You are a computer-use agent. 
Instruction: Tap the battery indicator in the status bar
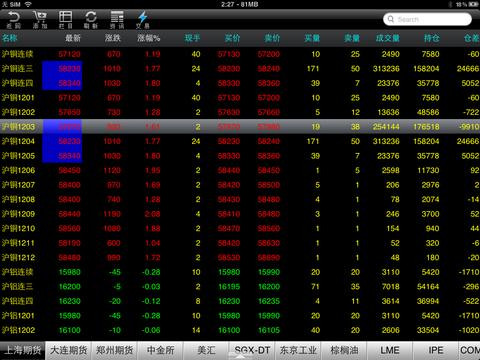point(473,4)
